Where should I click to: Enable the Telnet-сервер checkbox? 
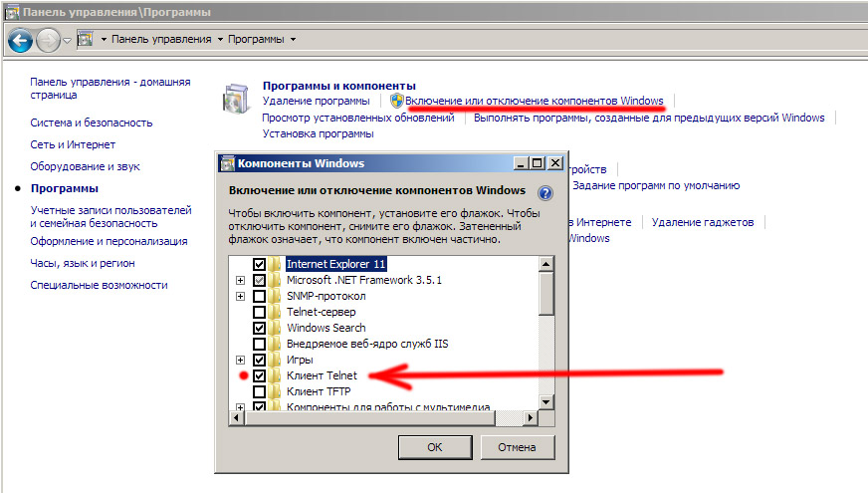point(259,312)
